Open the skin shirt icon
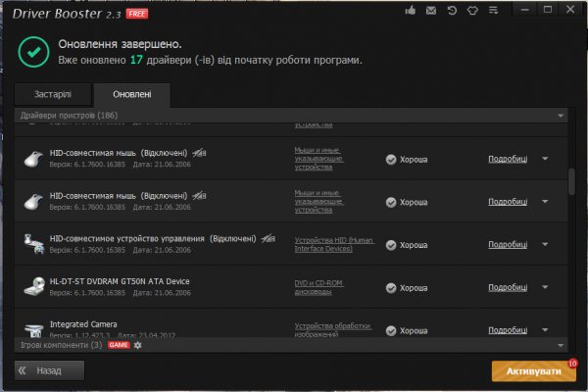 point(472,11)
